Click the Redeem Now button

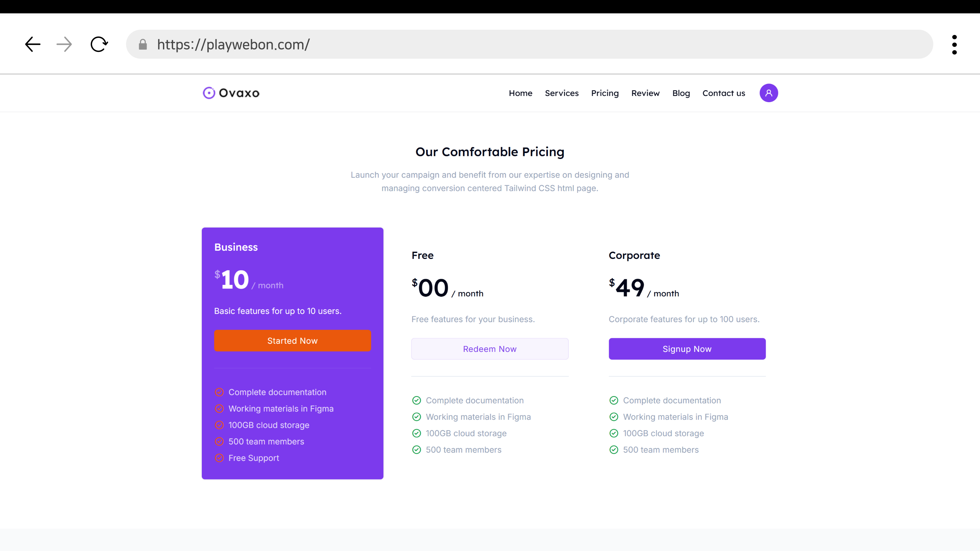490,349
